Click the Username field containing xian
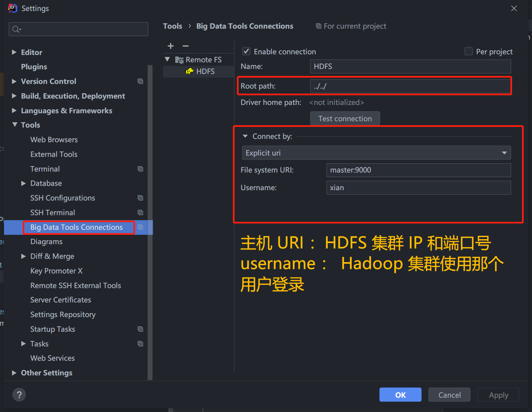This screenshot has width=532, height=412. 419,188
